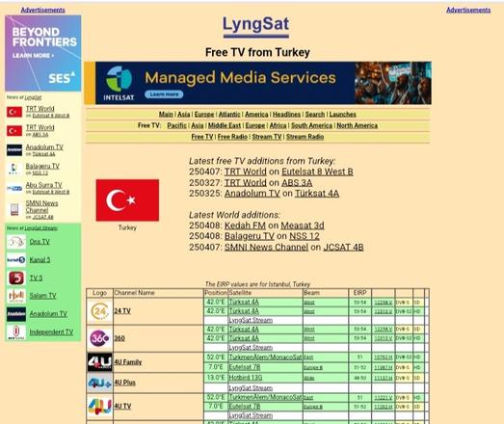The height and width of the screenshot is (424, 504).
Task: Click the 4U TV channel logo
Action: coord(99,407)
